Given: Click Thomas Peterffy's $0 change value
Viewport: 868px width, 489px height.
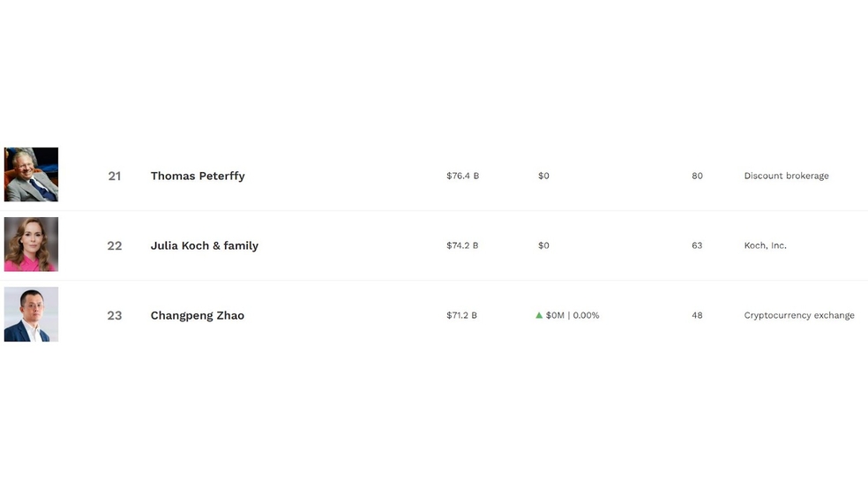Looking at the screenshot, I should (x=543, y=176).
